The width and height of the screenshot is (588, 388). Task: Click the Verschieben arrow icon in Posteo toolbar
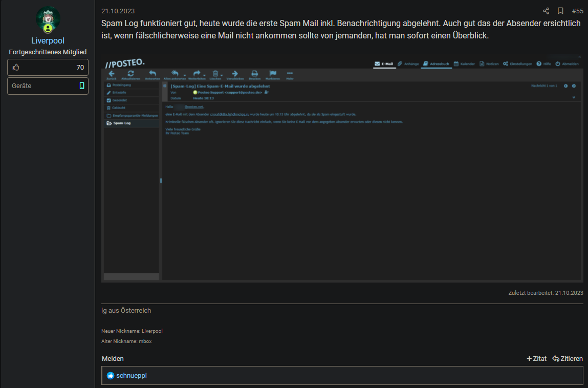(235, 74)
